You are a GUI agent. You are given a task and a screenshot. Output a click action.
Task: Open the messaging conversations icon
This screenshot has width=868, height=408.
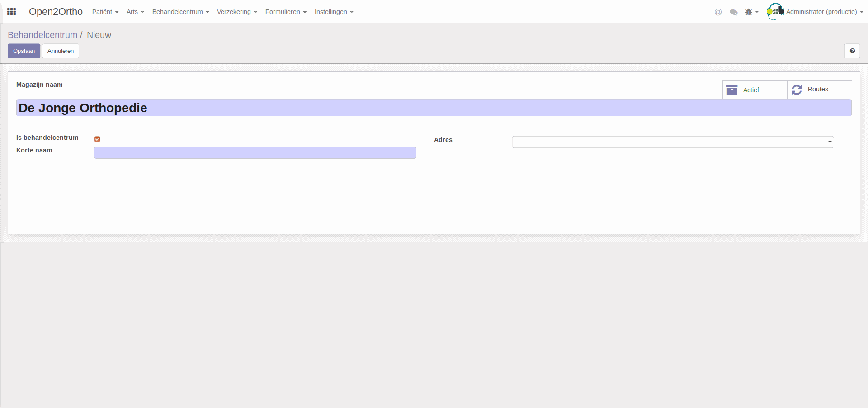coord(734,12)
